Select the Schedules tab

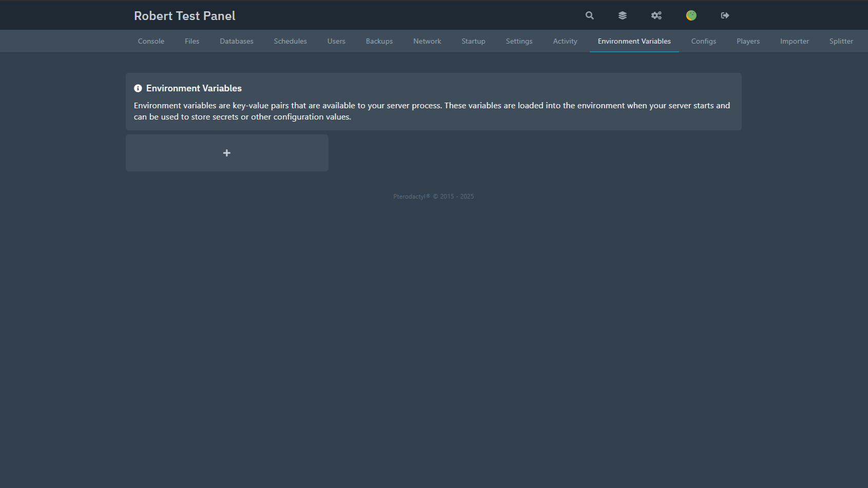pos(290,41)
